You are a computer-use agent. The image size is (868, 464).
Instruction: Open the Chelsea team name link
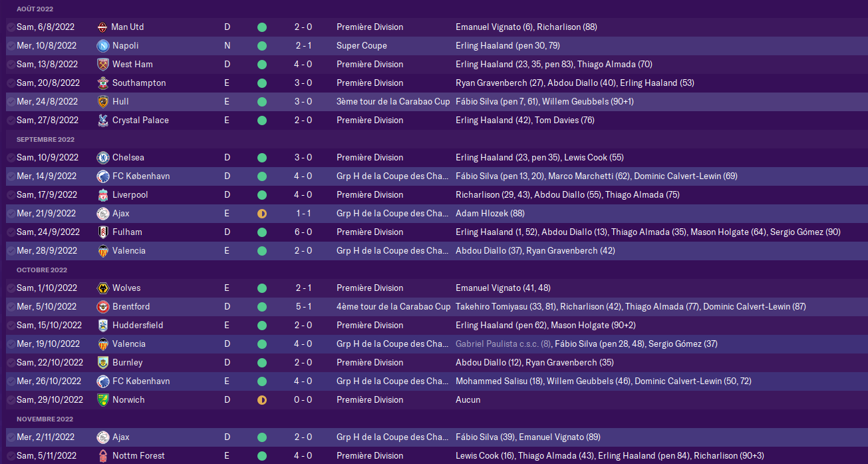coord(128,158)
